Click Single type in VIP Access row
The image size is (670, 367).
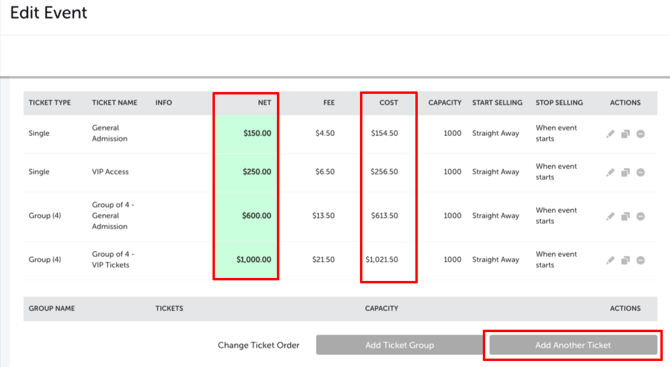pyautogui.click(x=39, y=172)
